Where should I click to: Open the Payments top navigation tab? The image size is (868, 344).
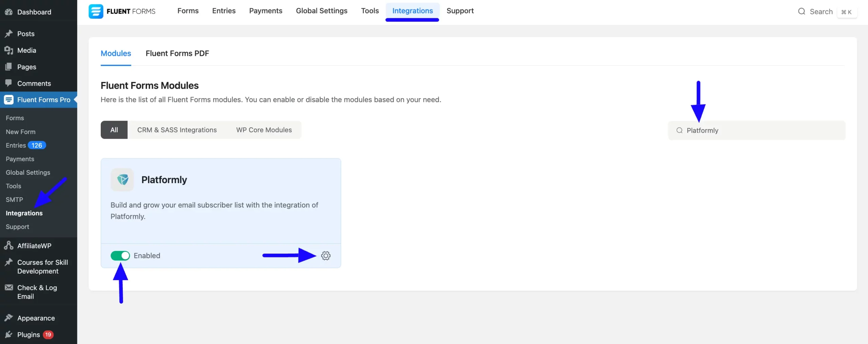(x=265, y=11)
